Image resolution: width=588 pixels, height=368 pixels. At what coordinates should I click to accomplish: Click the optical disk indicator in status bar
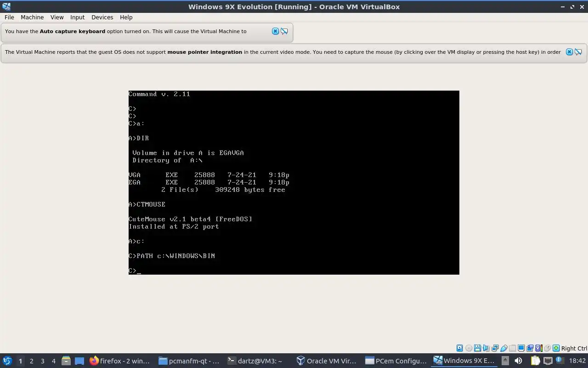pos(469,348)
